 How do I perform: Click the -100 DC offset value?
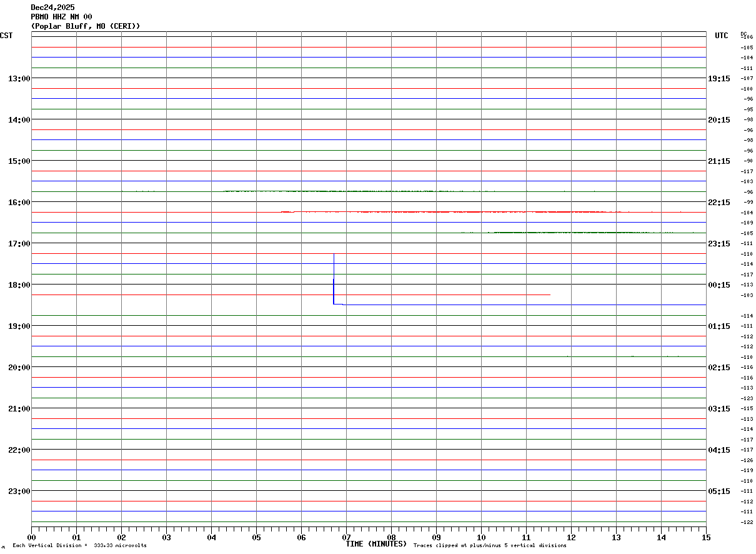[x=747, y=89]
